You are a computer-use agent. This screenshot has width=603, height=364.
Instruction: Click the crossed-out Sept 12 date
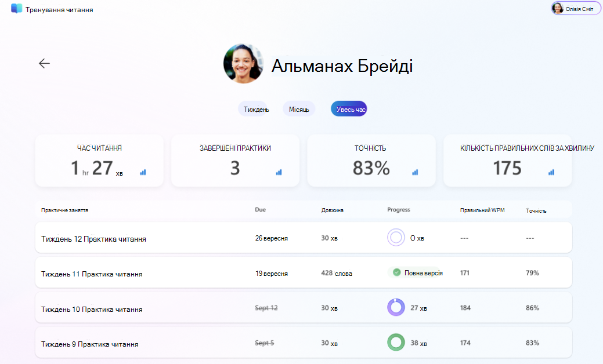[x=266, y=308]
